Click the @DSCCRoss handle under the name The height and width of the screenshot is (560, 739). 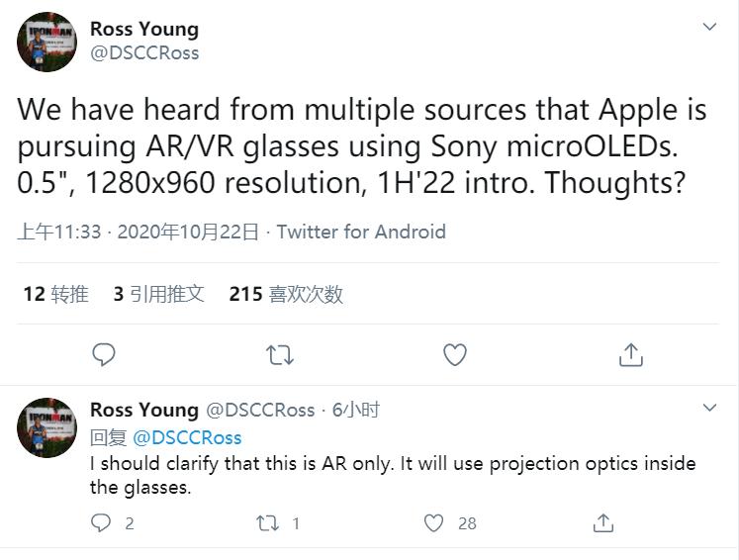144,53
